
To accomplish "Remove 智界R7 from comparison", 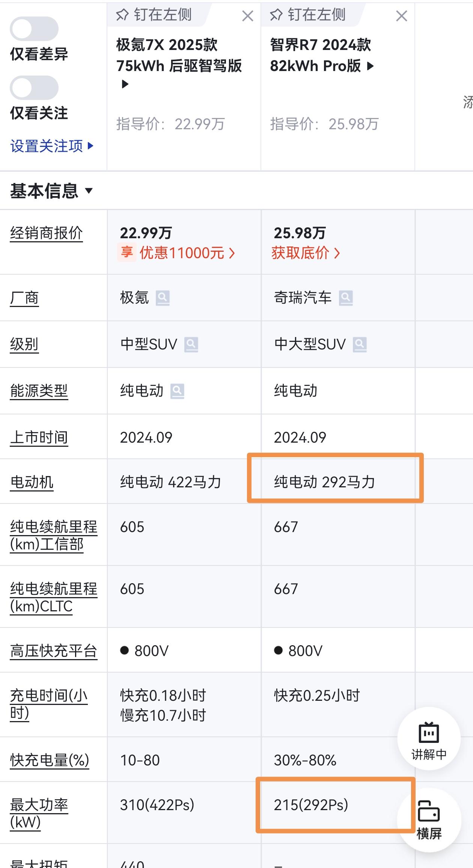I will 402,16.
